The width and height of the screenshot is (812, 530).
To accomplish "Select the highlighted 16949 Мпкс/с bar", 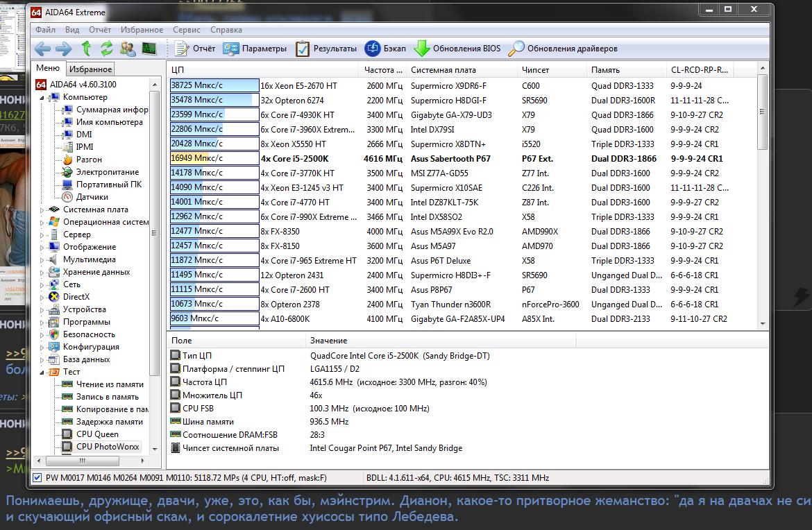I will coord(214,158).
